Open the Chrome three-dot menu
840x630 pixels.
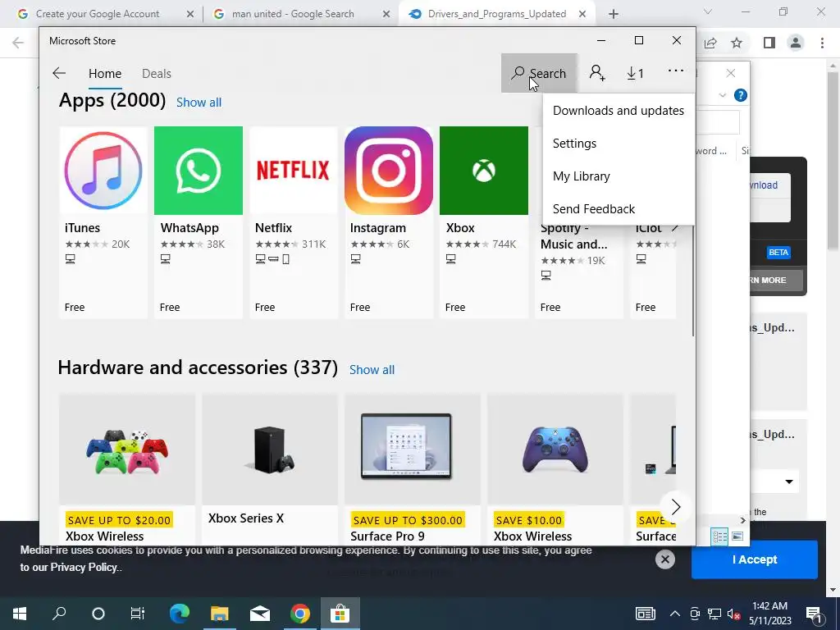822,43
